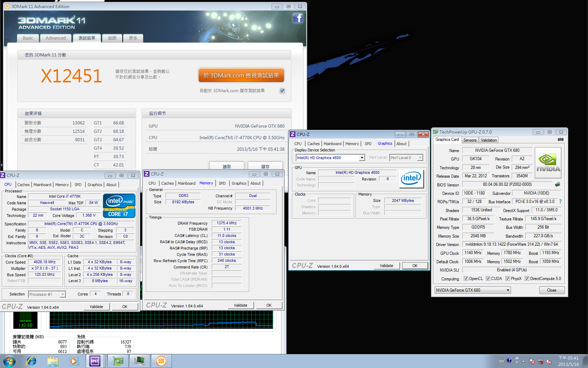Click the Close button in GPU-Z

click(x=552, y=290)
